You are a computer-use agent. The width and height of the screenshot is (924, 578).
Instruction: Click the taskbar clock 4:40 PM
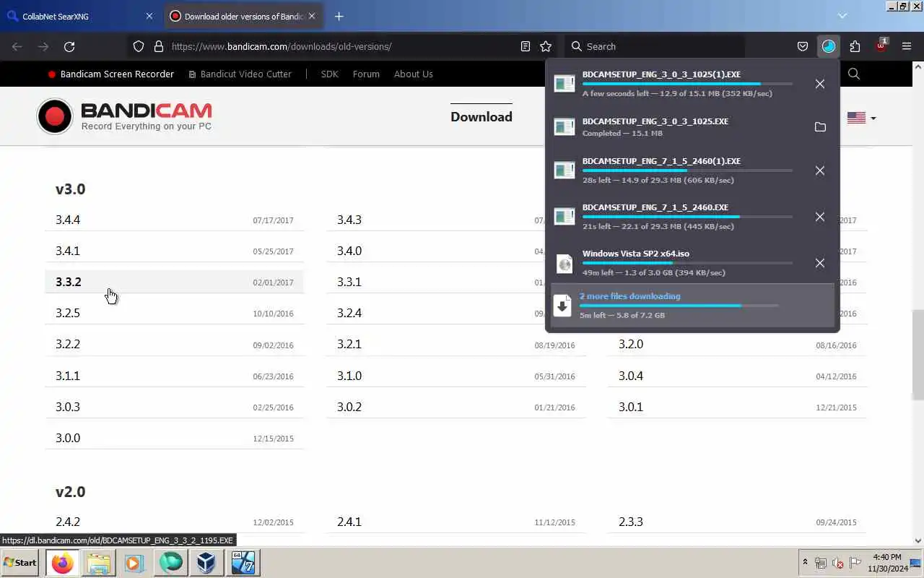pos(886,563)
